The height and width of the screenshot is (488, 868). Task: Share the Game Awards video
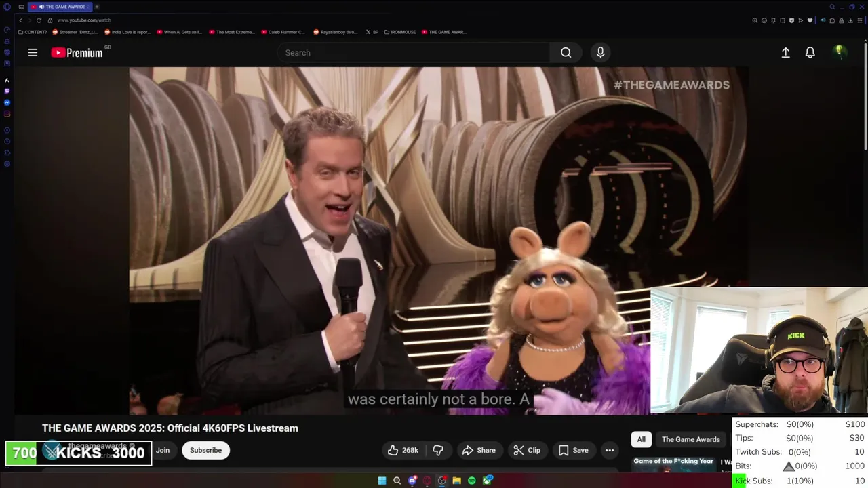[479, 450]
